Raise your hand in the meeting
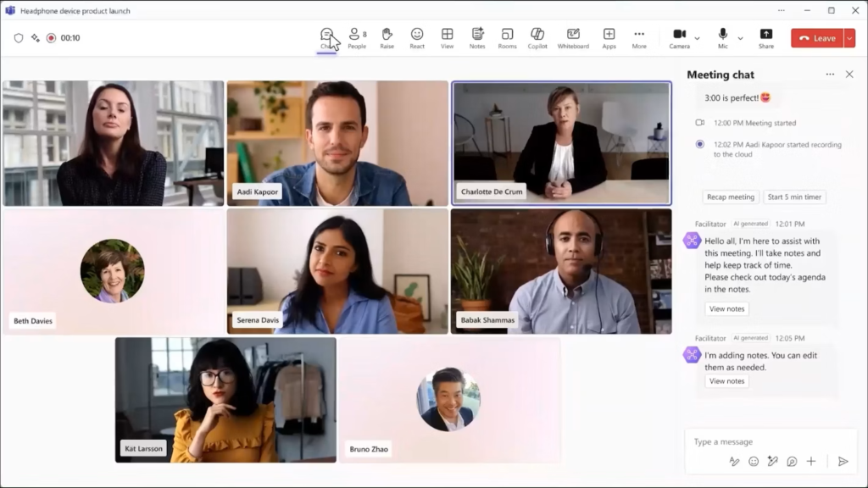Screen dimensions: 868x488 click(387, 38)
